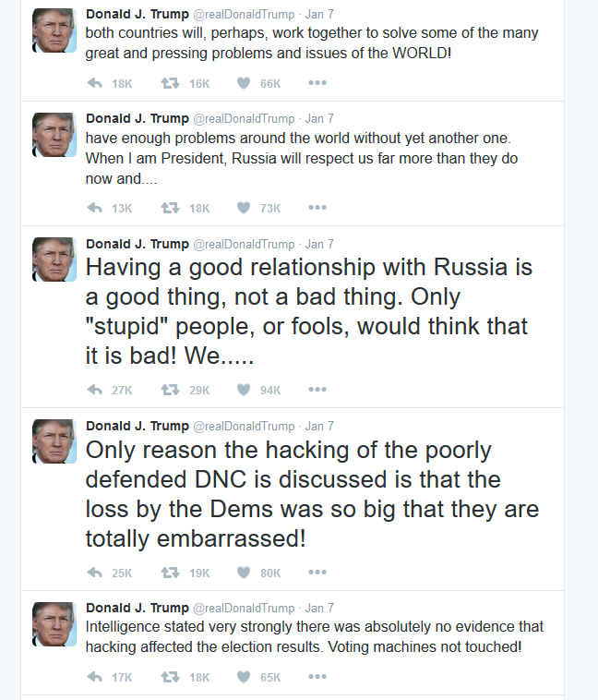598x700 pixels.
Task: Reply to the DNC hacking tweet
Action: pyautogui.click(x=94, y=573)
